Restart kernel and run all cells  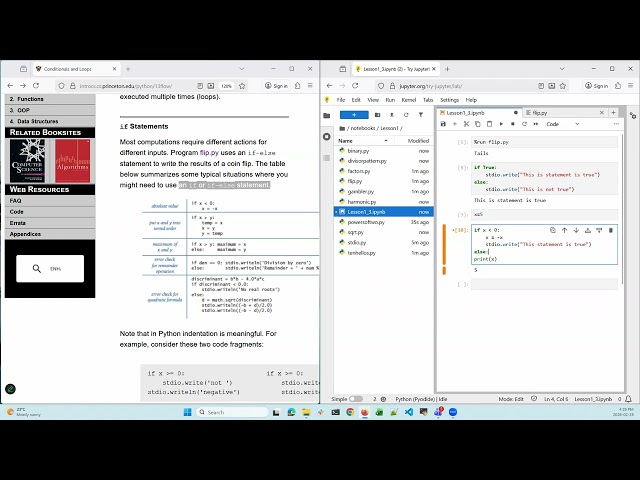coord(536,124)
